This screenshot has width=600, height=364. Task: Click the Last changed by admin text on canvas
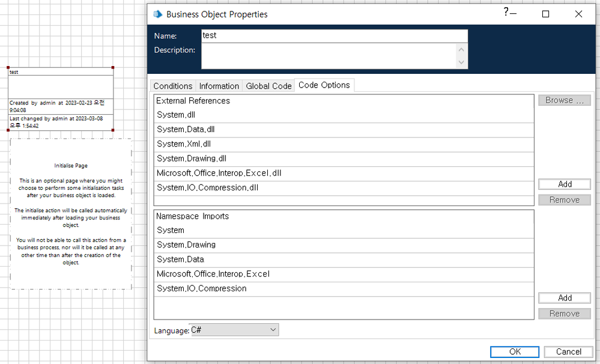coord(56,122)
